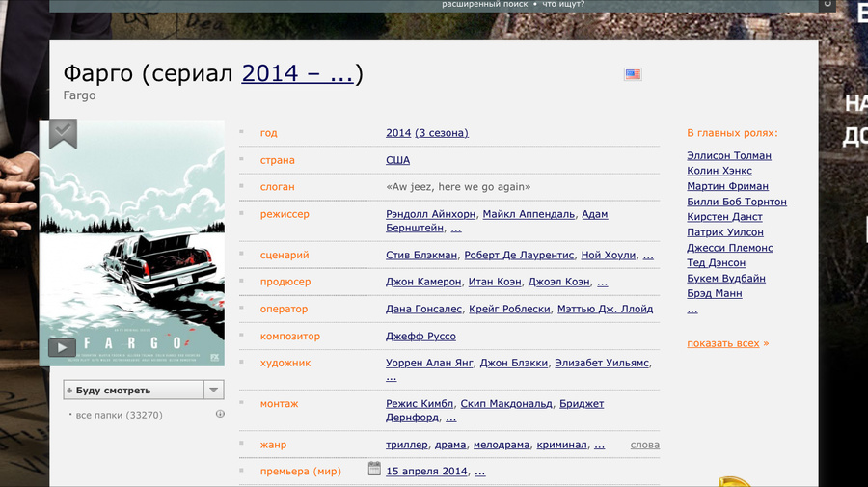Open the драма genre
The height and width of the screenshot is (487, 868).
click(x=450, y=445)
